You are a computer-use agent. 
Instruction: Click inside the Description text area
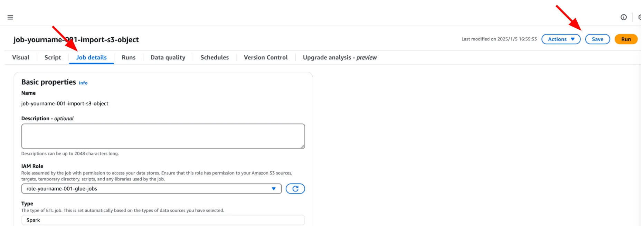[163, 136]
